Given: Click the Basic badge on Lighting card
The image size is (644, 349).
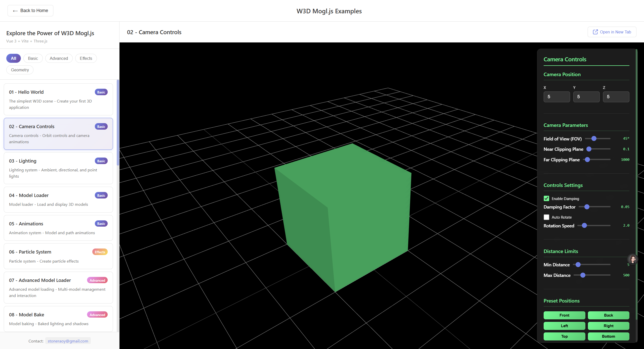Looking at the screenshot, I should click(101, 161).
